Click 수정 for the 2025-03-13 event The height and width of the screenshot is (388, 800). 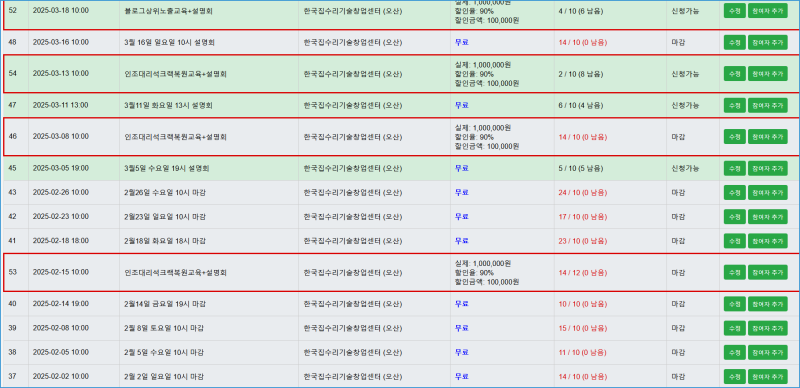click(x=735, y=74)
